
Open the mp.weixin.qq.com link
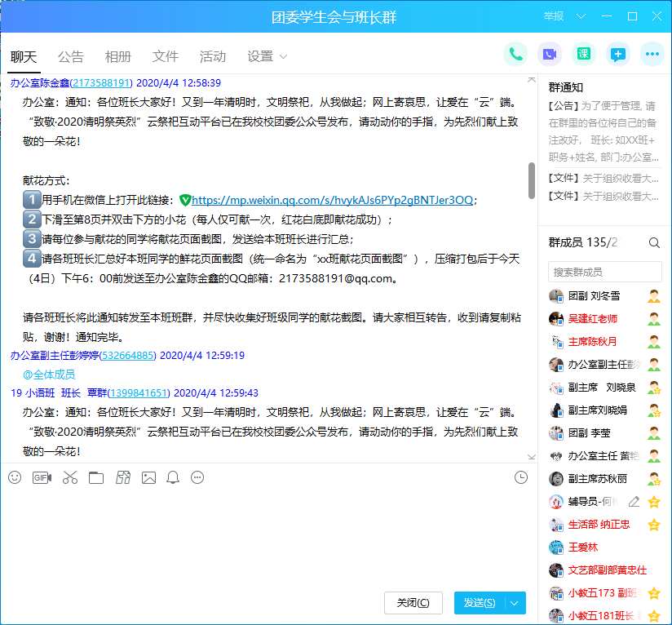click(332, 200)
